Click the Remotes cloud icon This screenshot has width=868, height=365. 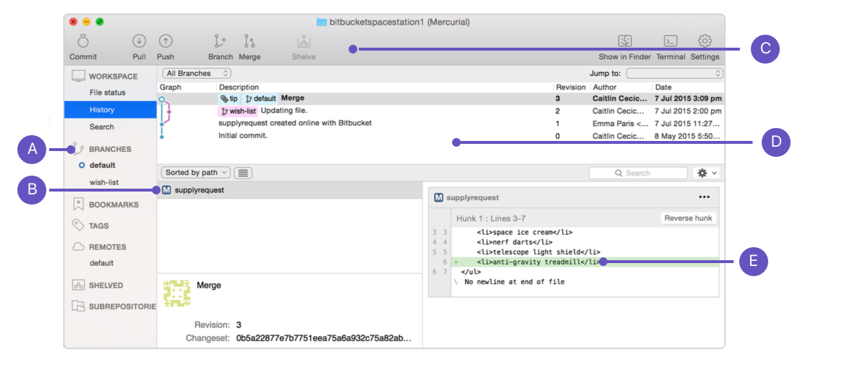coord(78,246)
